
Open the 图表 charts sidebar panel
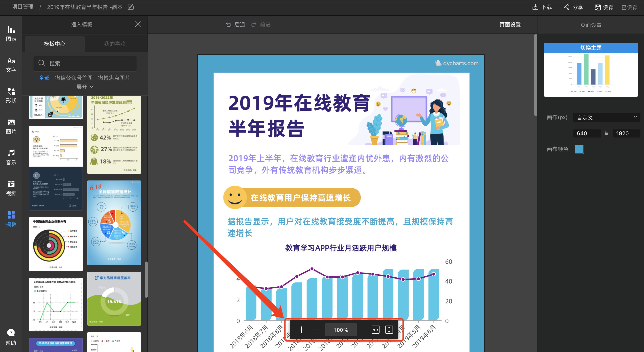11,34
